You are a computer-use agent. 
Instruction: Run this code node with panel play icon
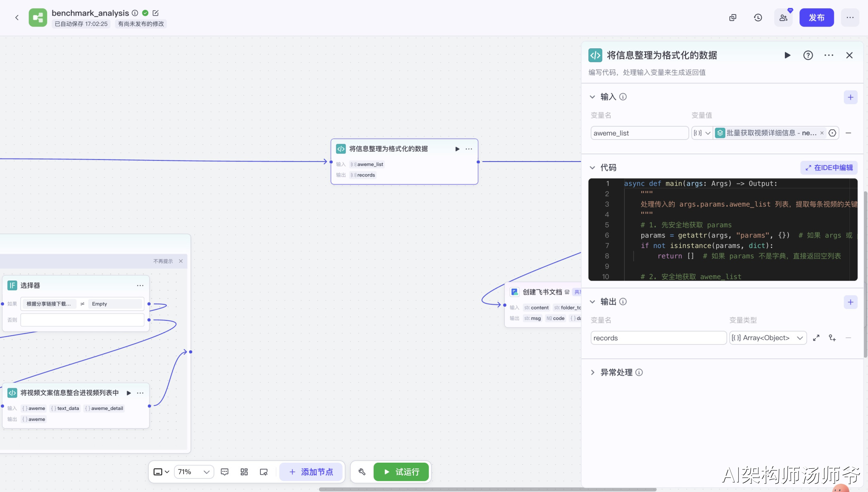tap(787, 55)
